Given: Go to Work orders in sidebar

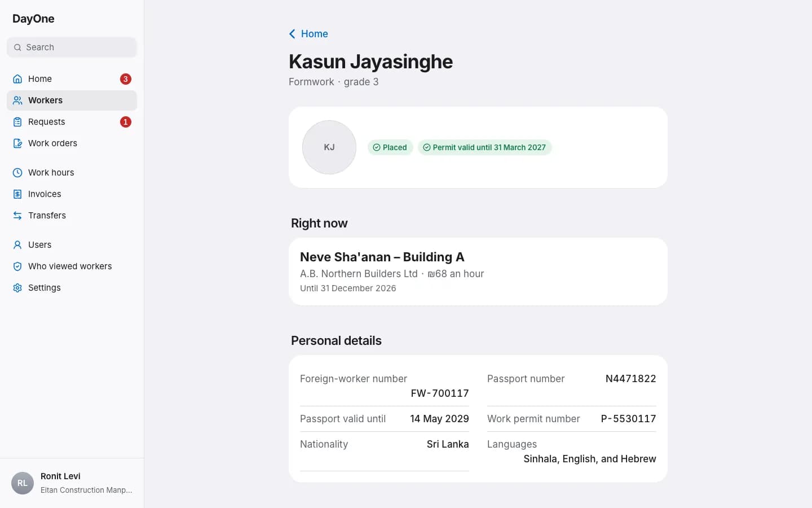Looking at the screenshot, I should tap(72, 143).
